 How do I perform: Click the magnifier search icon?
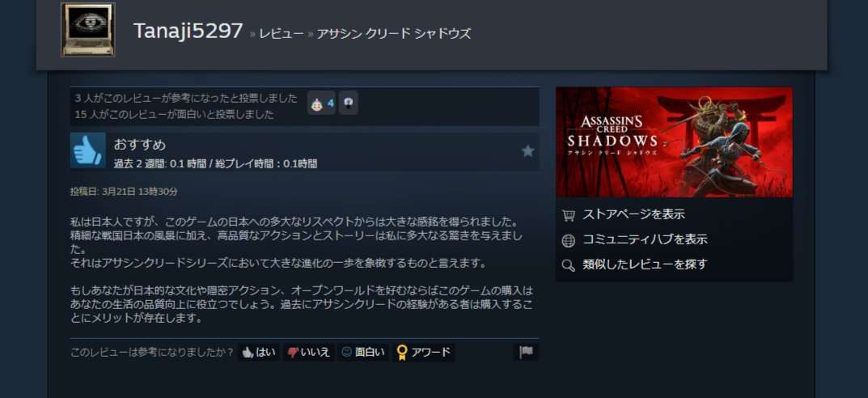(x=569, y=265)
